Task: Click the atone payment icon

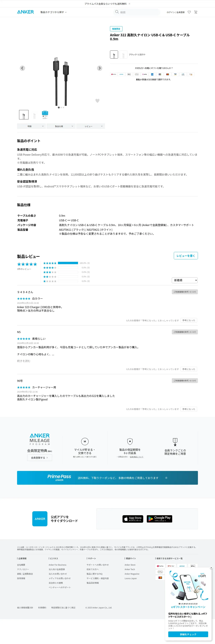Action: [121, 74]
